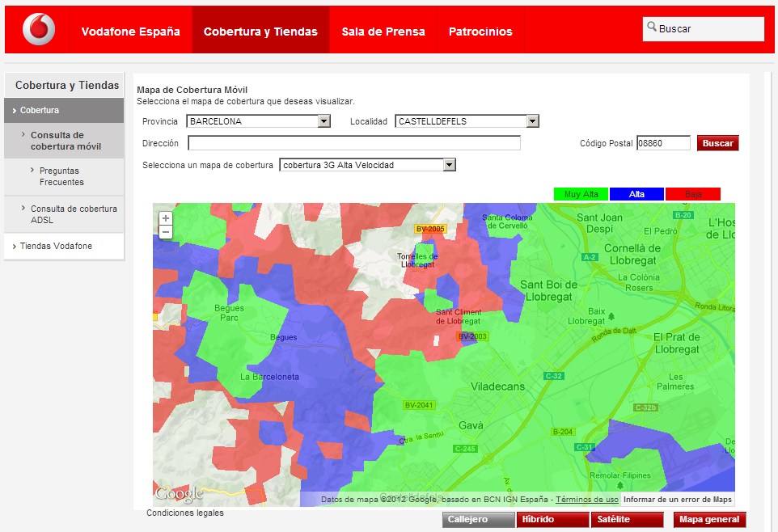
Task: Click the Vodafone logo
Action: 39,29
